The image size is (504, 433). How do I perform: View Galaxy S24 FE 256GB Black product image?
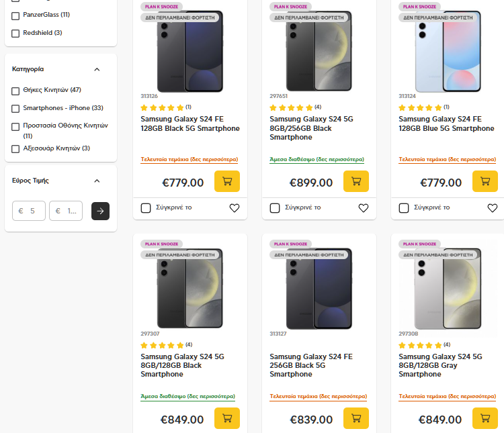319,289
